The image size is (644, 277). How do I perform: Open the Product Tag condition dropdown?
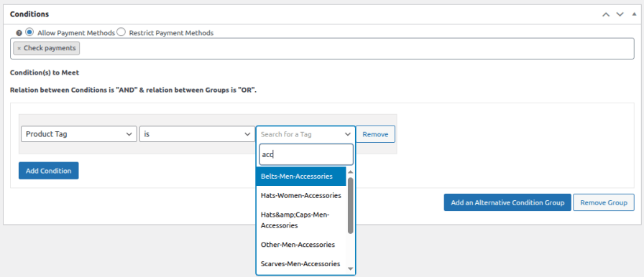79,134
